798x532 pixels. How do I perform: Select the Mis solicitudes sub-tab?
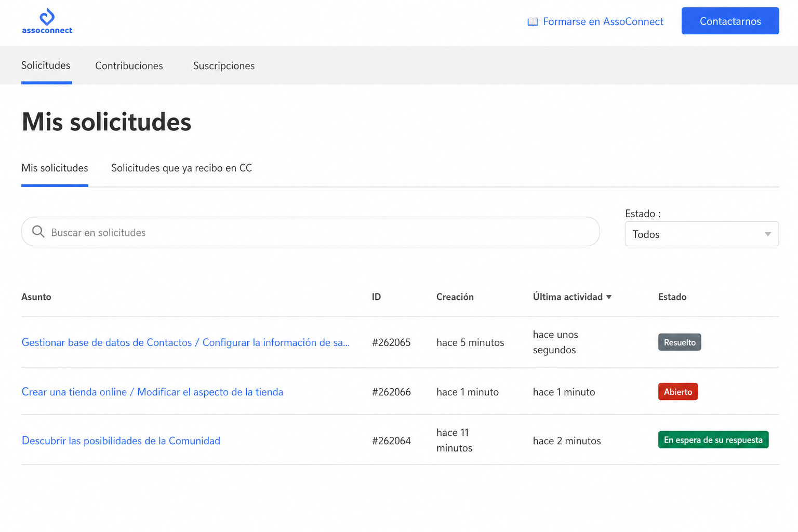[x=55, y=168]
